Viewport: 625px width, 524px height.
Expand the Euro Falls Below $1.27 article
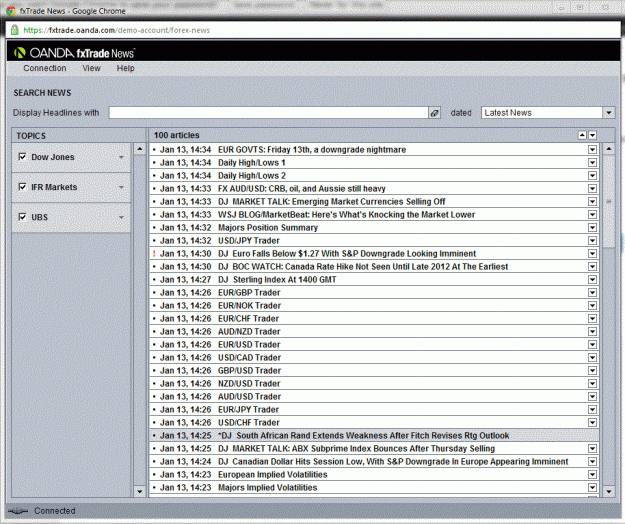(x=592, y=253)
